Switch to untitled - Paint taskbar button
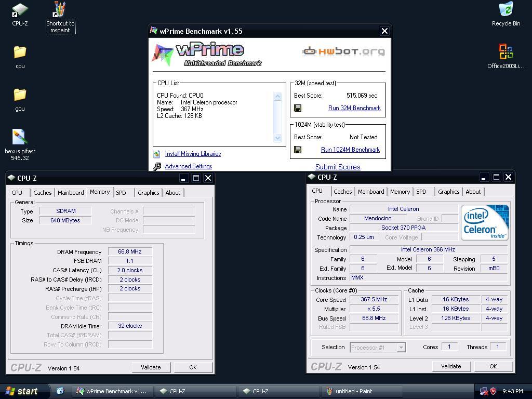 [x=362, y=391]
